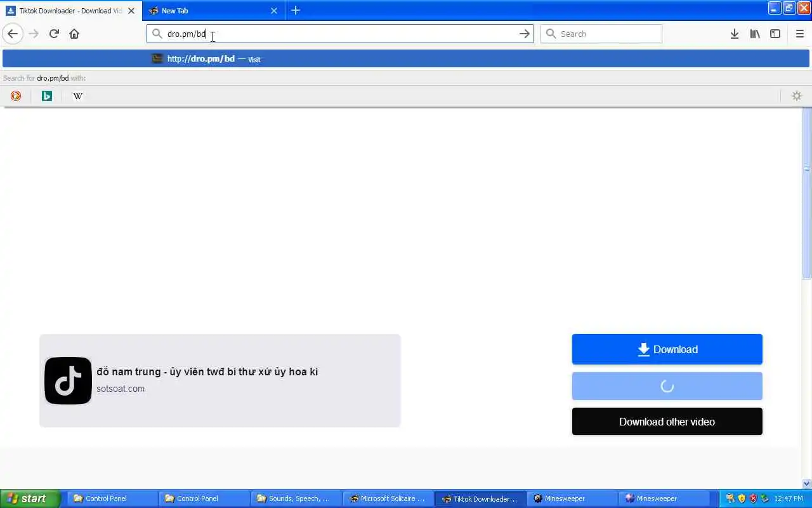Open the Library bookmarks icon
The width and height of the screenshot is (812, 508).
point(755,34)
